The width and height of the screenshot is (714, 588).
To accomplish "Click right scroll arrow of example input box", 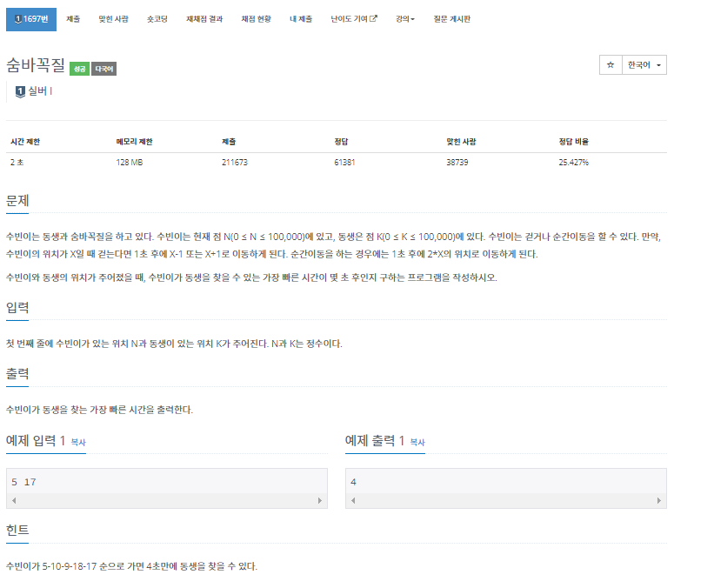I will point(320,500).
